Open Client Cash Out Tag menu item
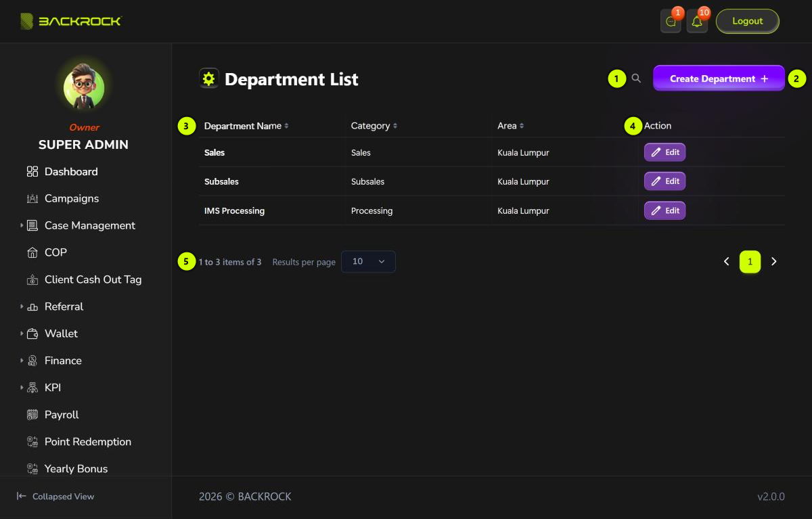This screenshot has height=519, width=812. 93,280
